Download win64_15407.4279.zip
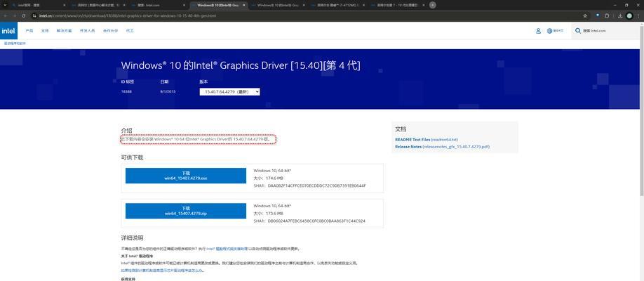This screenshot has width=644, height=281. 186,211
